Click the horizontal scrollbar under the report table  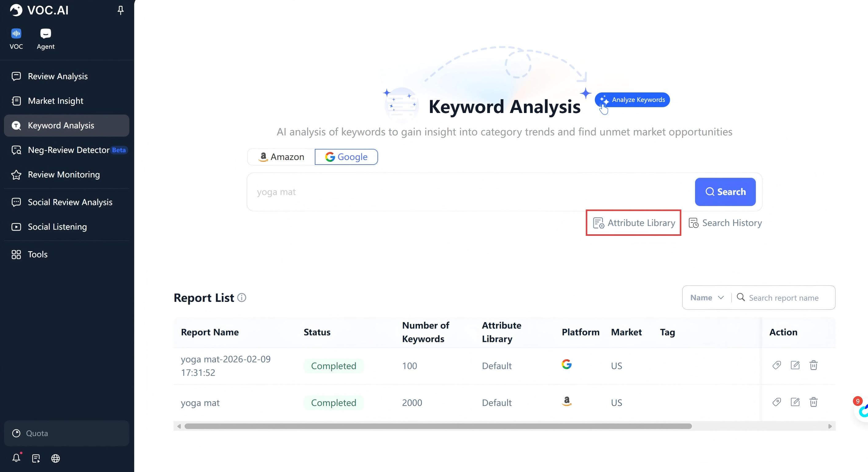coord(438,426)
